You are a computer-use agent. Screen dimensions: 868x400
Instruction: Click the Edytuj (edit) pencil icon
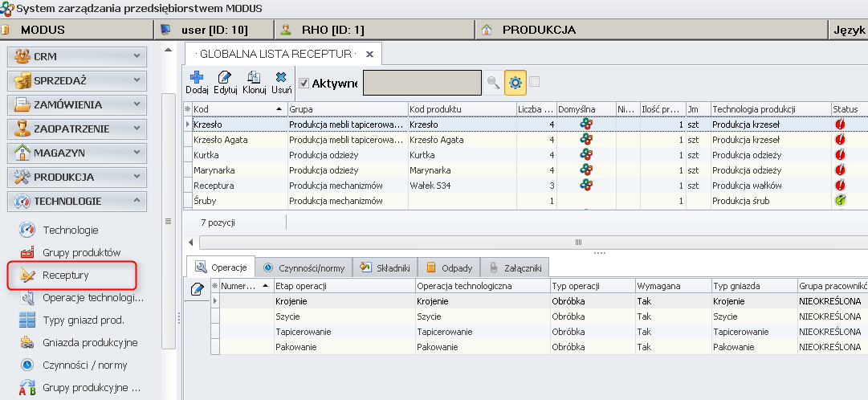pyautogui.click(x=225, y=77)
